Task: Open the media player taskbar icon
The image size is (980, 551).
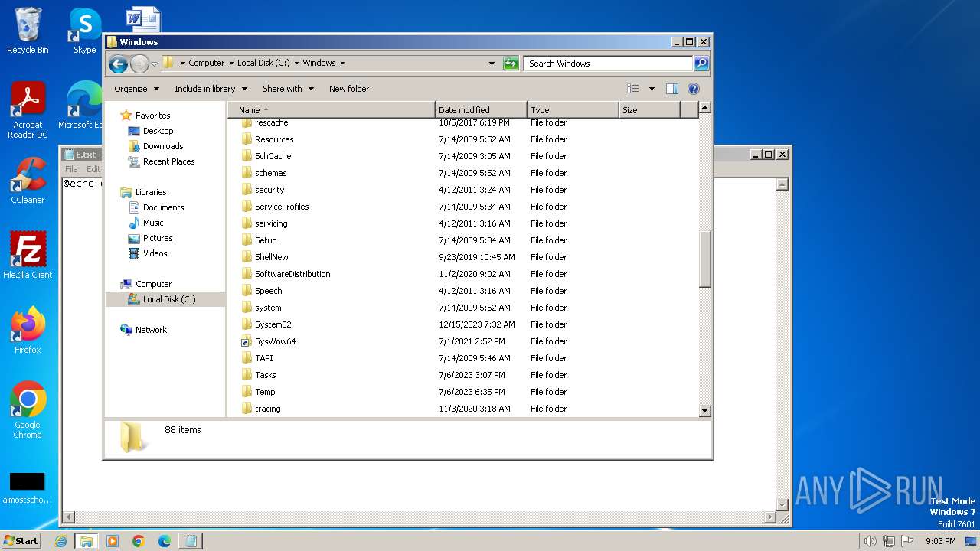Action: [113, 541]
